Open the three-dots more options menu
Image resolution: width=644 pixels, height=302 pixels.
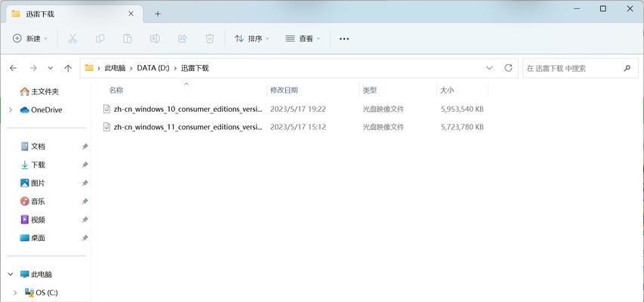[344, 39]
